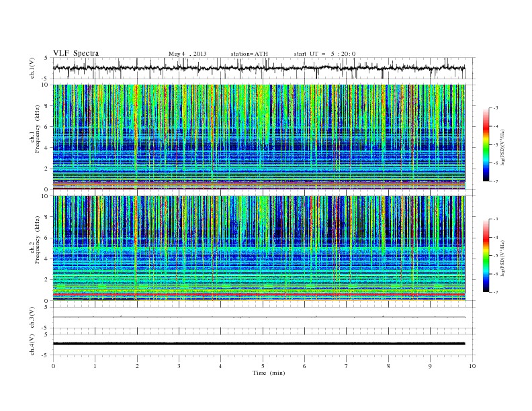Click the "10" tick label on the time axis
This screenshot has width=532, height=411.
tap(472, 366)
